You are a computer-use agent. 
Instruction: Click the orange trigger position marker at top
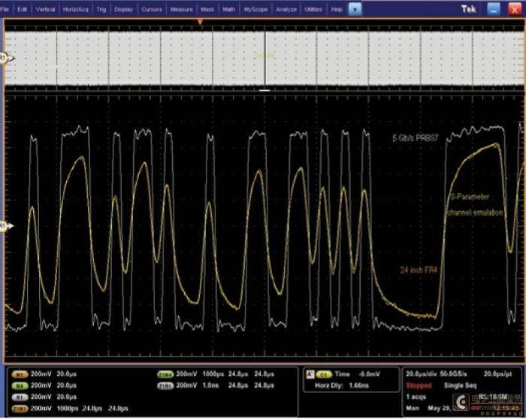[x=200, y=22]
